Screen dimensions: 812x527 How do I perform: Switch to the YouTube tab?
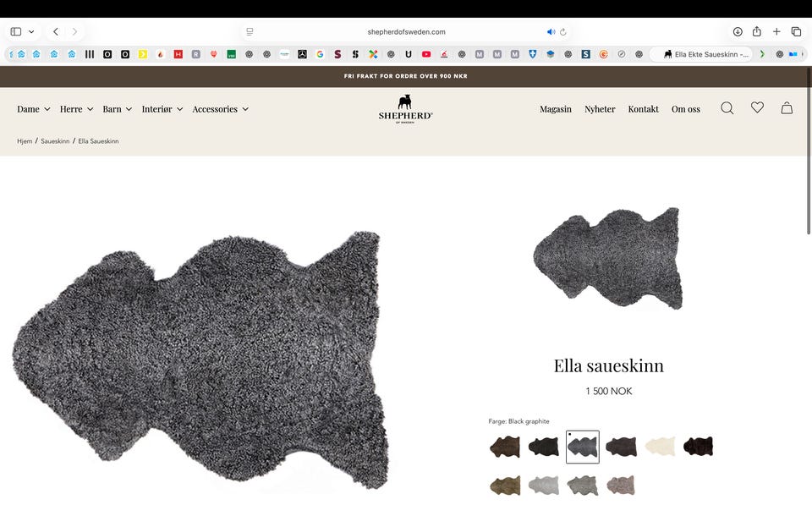click(x=426, y=54)
